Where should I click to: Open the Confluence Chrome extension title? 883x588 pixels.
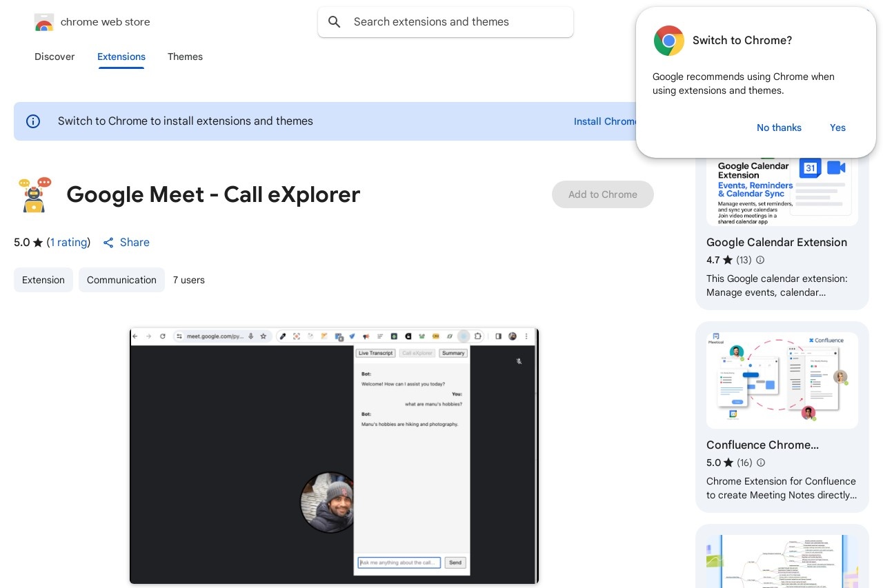[x=763, y=445]
